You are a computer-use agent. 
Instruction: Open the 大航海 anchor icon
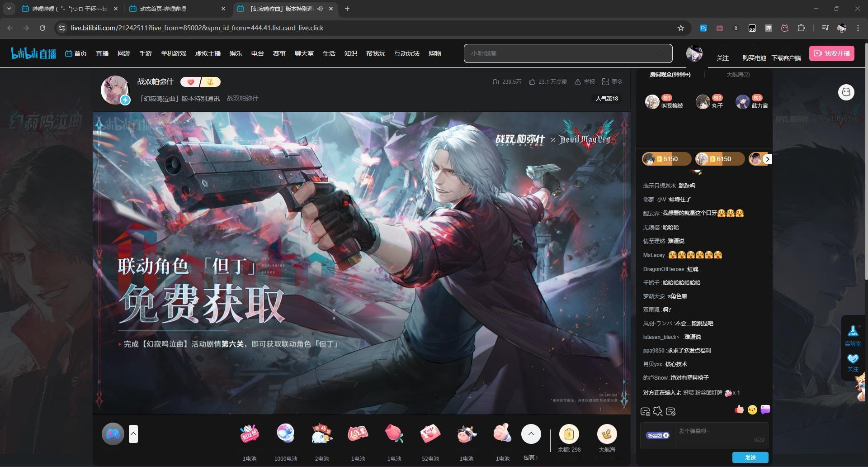pyautogui.click(x=607, y=434)
